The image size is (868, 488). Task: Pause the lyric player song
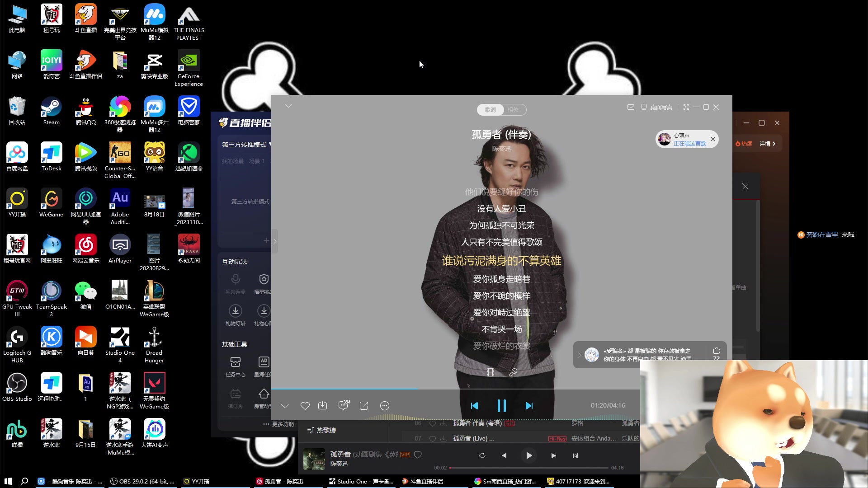coord(501,406)
